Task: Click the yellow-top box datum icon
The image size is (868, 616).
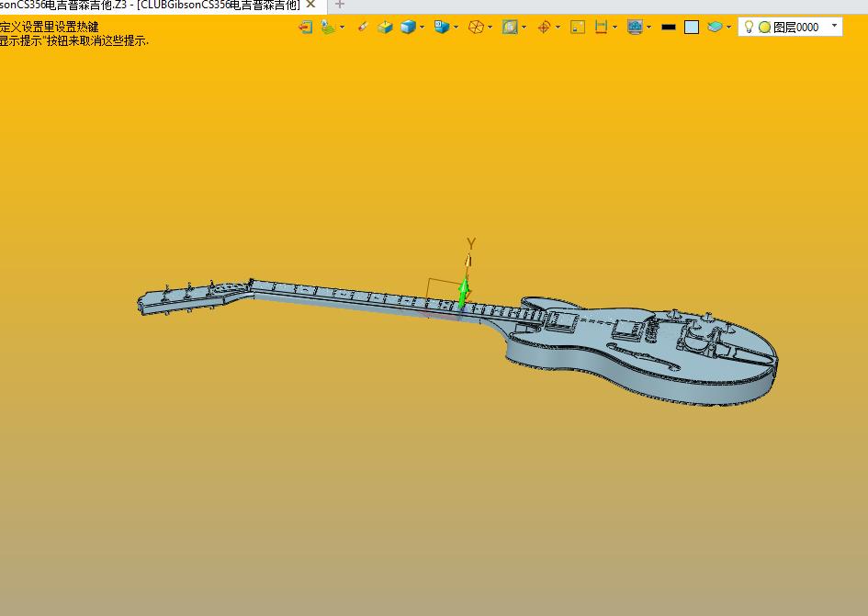Action: 385,27
